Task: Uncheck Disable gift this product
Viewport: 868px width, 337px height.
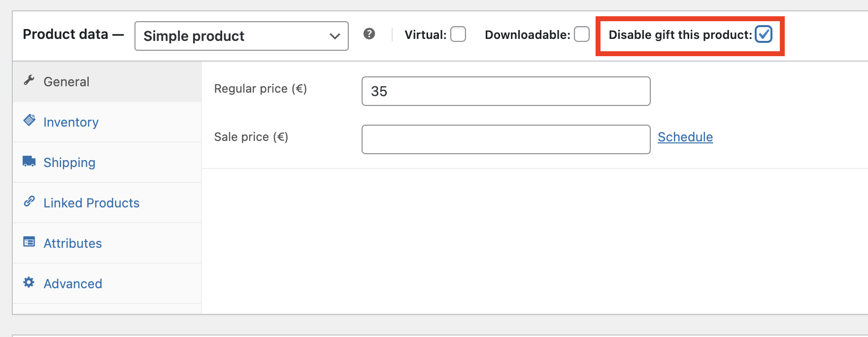Action: pos(764,34)
